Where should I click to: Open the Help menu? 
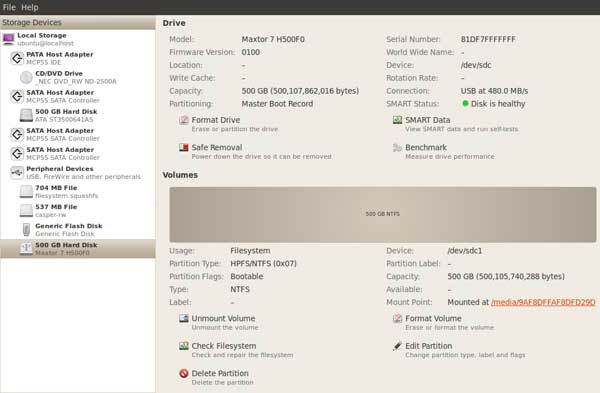(x=30, y=7)
